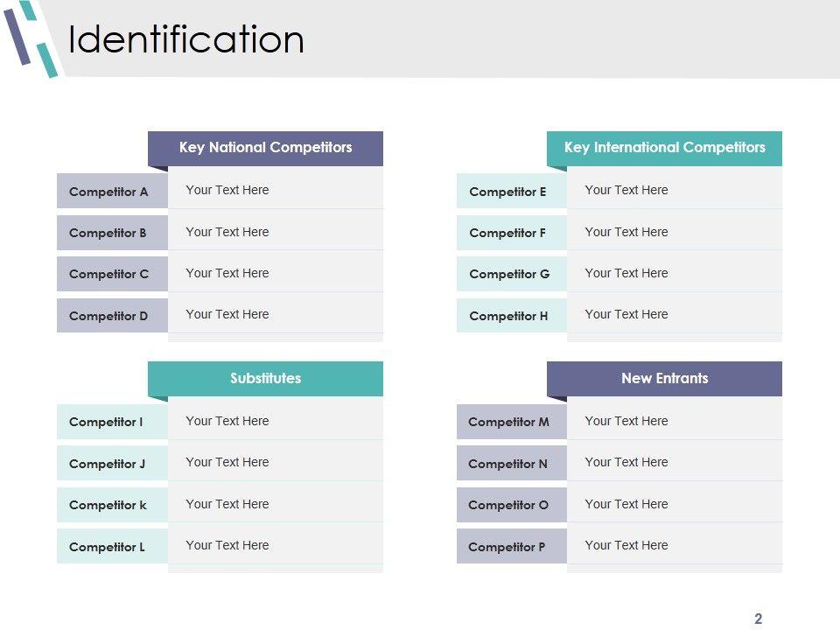This screenshot has width=840, height=630.
Task: Click the text placeholder beside Competitor G
Action: point(626,273)
